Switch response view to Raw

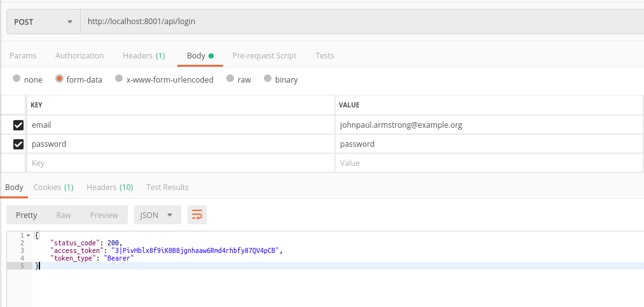click(x=64, y=215)
